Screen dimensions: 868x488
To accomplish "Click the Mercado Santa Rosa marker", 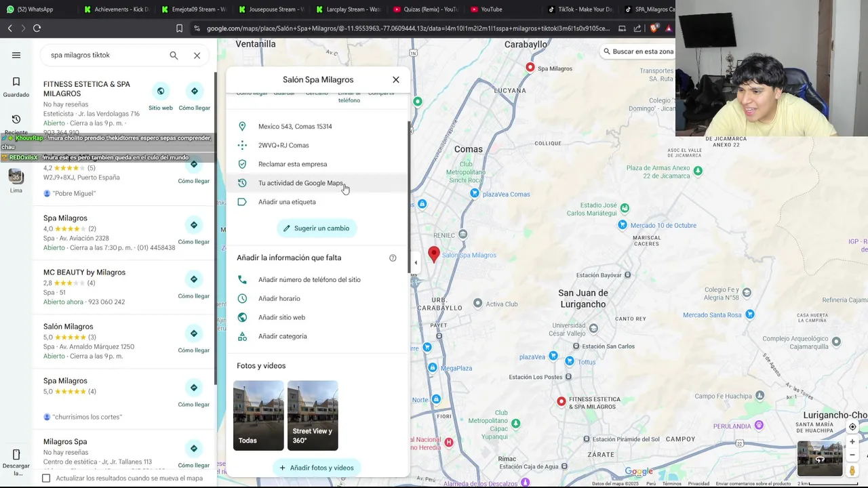I will (750, 314).
